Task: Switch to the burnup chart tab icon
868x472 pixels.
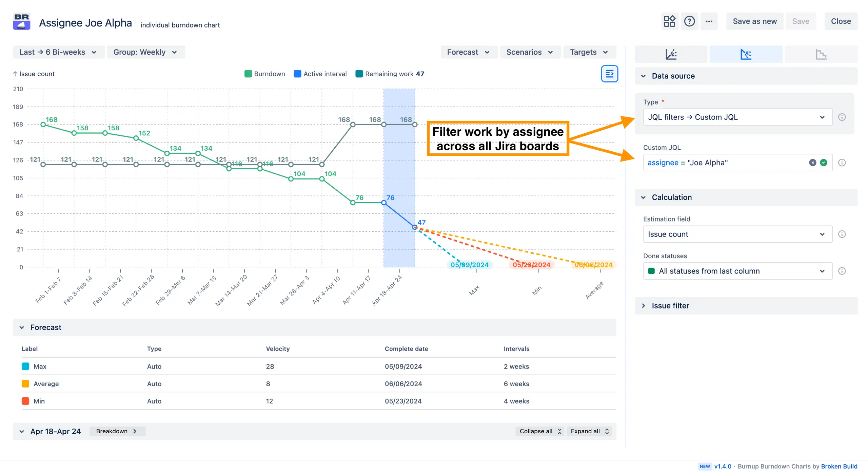Action: 671,54
